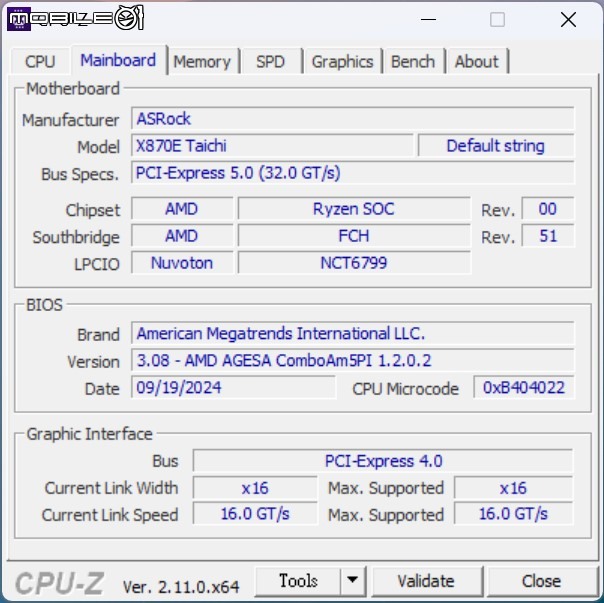This screenshot has height=603, width=604.
Task: Click BIOS version 3.08 AGESA field
Action: click(x=352, y=360)
